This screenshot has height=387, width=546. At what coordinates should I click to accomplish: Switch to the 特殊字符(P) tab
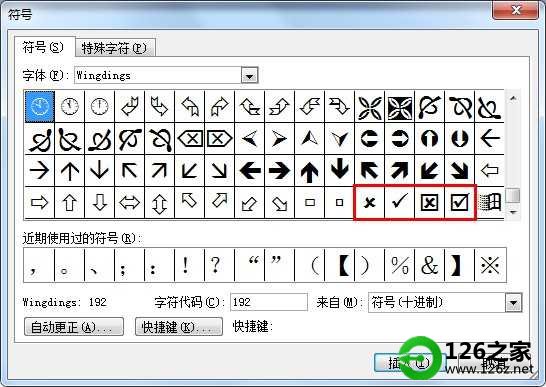(114, 48)
